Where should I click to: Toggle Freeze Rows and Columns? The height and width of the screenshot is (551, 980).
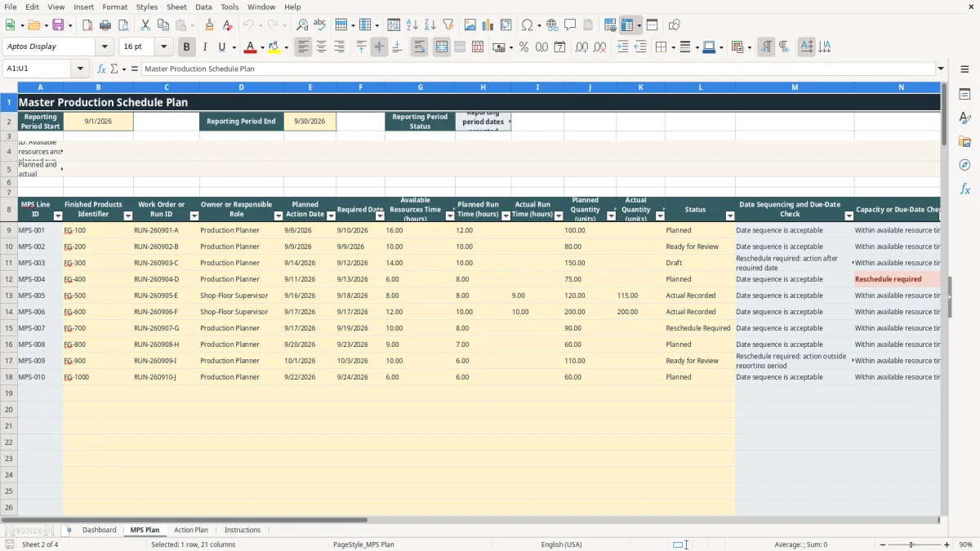tap(627, 25)
